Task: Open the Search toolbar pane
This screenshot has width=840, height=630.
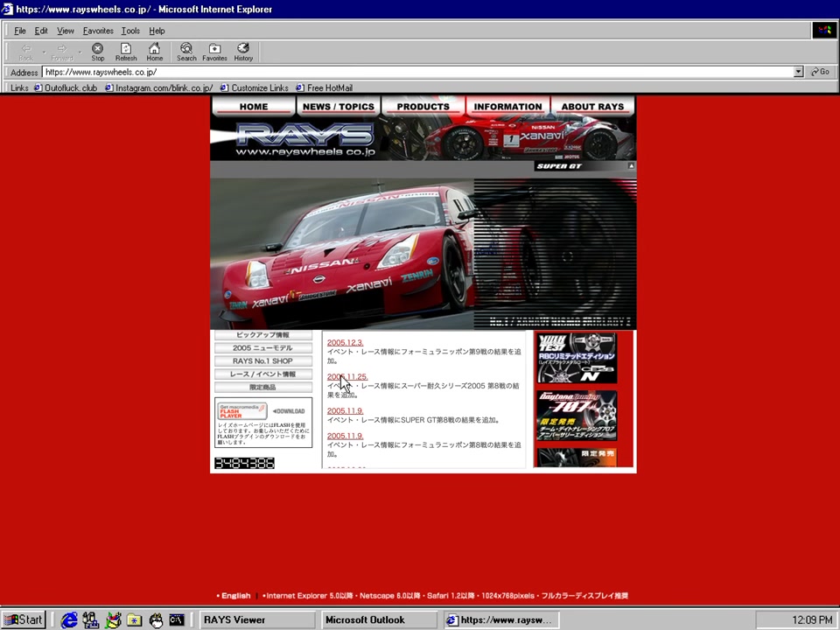Action: (x=186, y=52)
